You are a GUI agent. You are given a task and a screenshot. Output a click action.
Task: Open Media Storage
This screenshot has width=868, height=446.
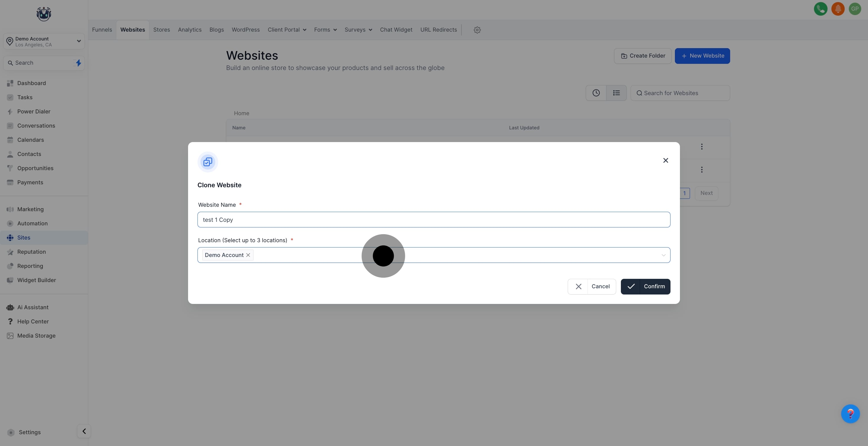point(36,336)
